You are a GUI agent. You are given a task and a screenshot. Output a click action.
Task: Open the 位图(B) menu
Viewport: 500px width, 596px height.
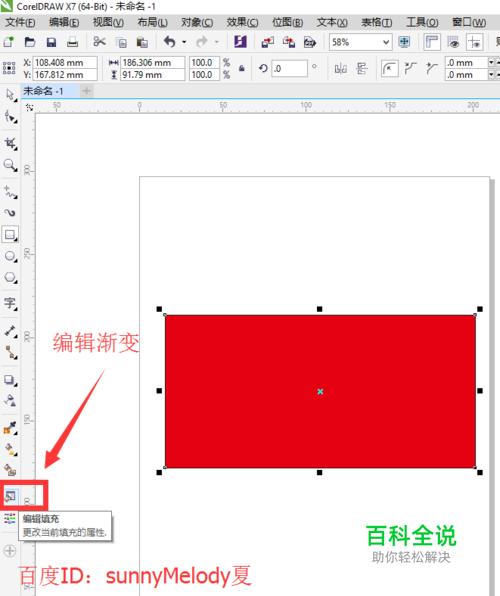[x=287, y=22]
